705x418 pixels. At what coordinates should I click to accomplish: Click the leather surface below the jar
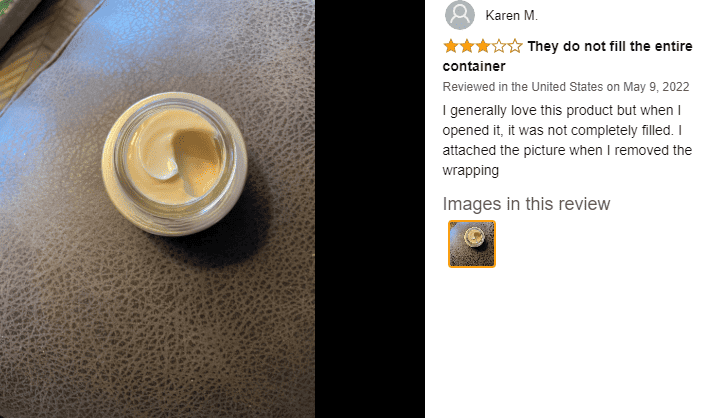pyautogui.click(x=157, y=328)
